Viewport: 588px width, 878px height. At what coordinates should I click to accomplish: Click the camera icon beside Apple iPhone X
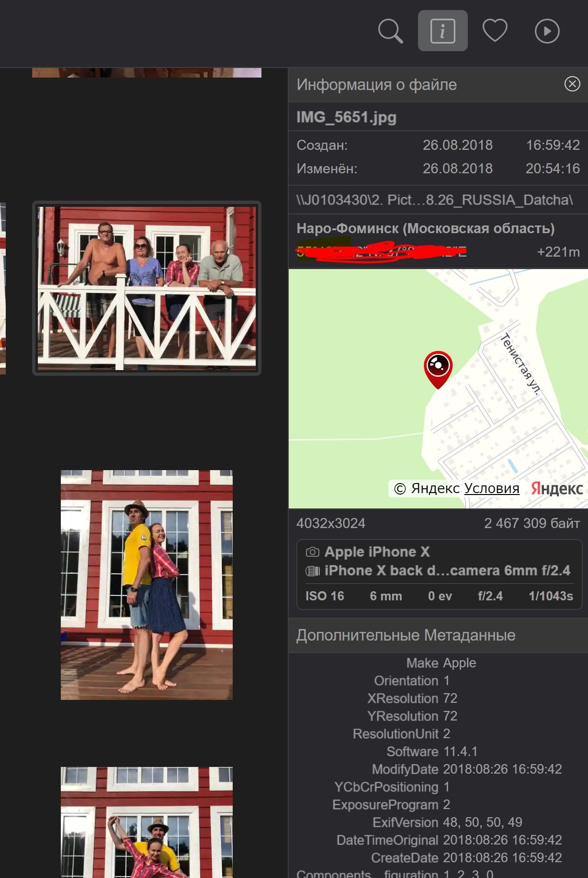pos(312,552)
